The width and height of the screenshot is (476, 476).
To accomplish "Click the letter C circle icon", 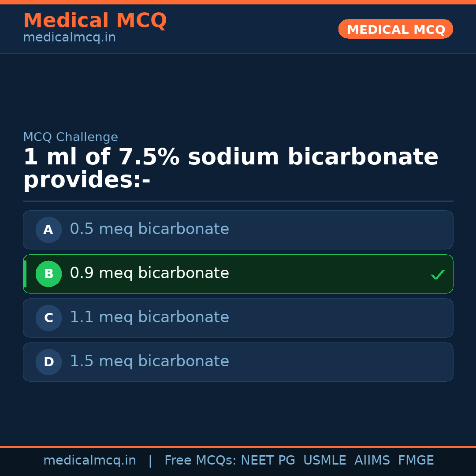I will pyautogui.click(x=48, y=318).
